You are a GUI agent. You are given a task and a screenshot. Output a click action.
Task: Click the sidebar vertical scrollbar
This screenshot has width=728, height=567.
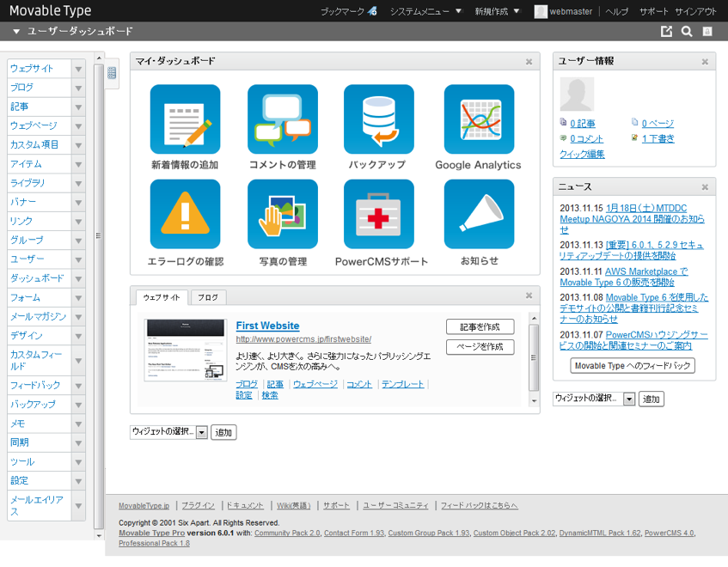pos(99,297)
